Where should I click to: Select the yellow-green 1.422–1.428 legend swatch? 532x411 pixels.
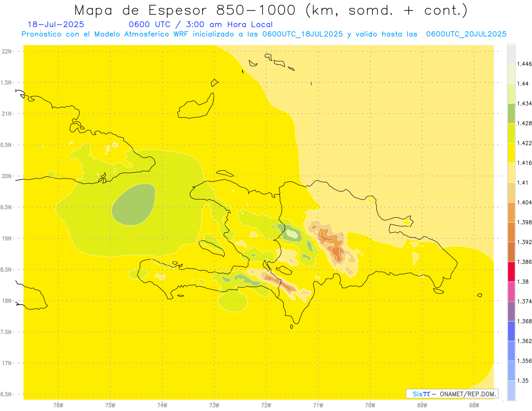pos(512,133)
